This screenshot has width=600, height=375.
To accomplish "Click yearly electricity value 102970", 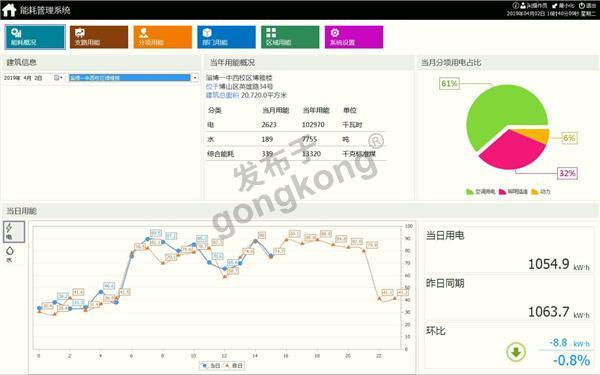I will pos(313,125).
